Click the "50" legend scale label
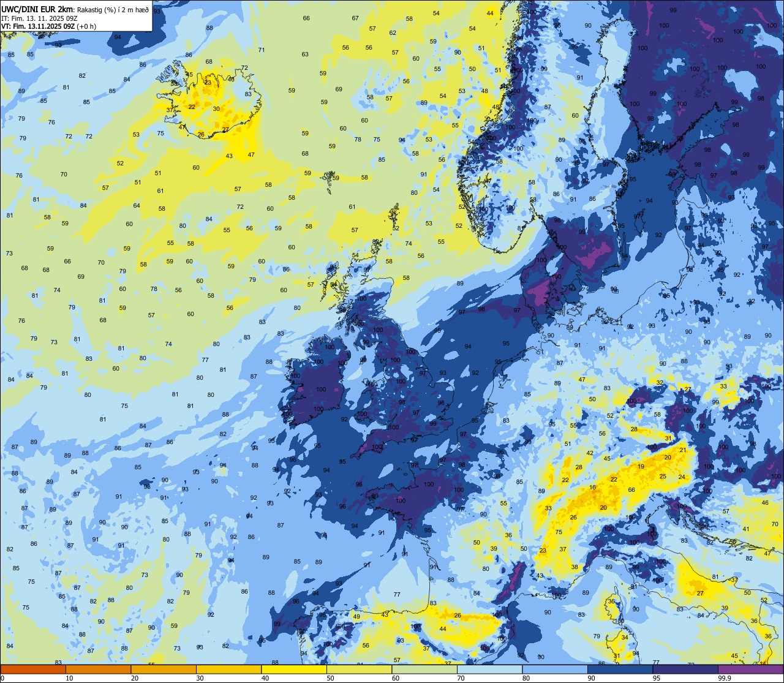The image size is (784, 683). pyautogui.click(x=330, y=678)
